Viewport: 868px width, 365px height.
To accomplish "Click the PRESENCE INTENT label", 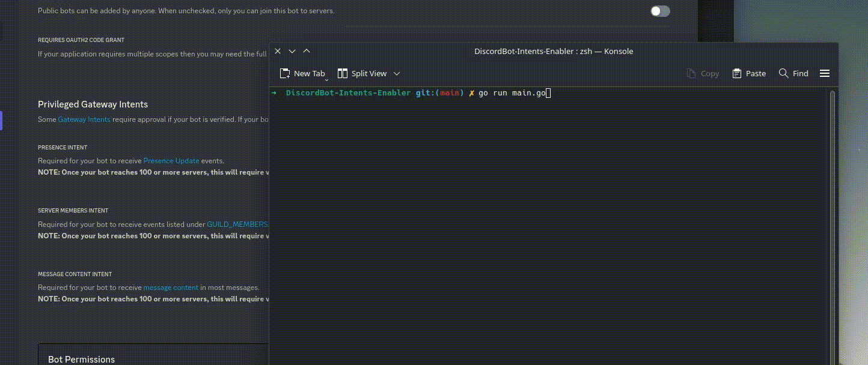I will pos(63,148).
